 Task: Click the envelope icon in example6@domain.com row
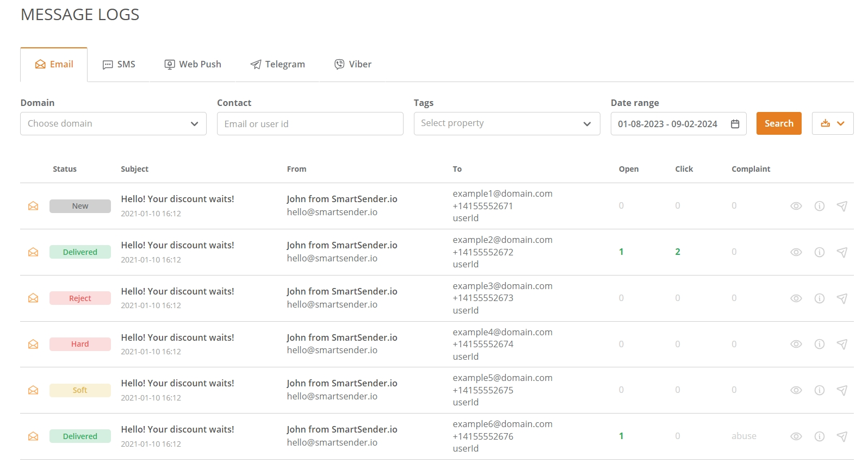point(33,436)
